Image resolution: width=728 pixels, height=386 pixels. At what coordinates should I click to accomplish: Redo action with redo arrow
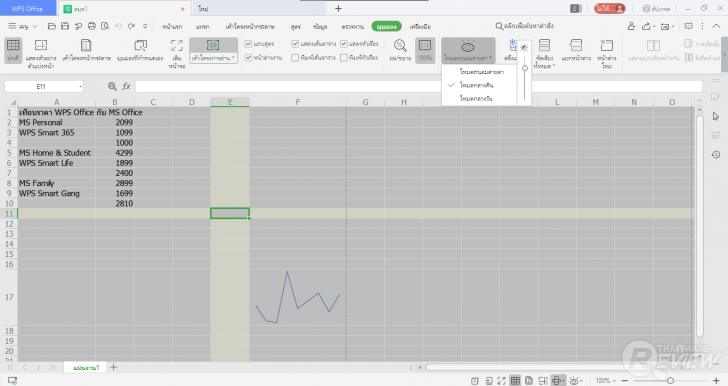pos(132,26)
